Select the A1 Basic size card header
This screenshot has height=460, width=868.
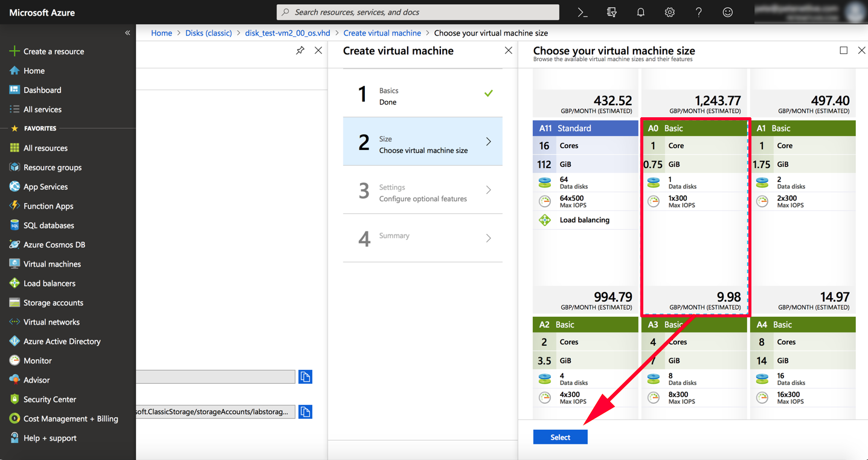coord(803,128)
